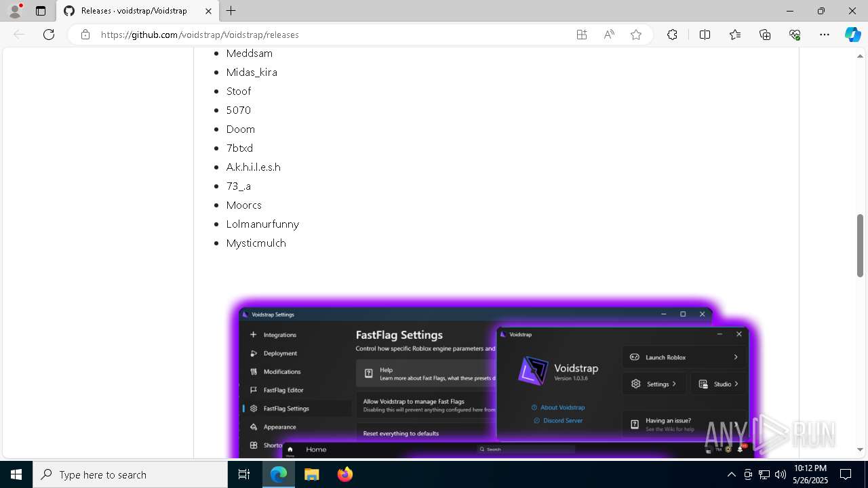
Task: Open the browser profile icon
Action: [x=15, y=11]
